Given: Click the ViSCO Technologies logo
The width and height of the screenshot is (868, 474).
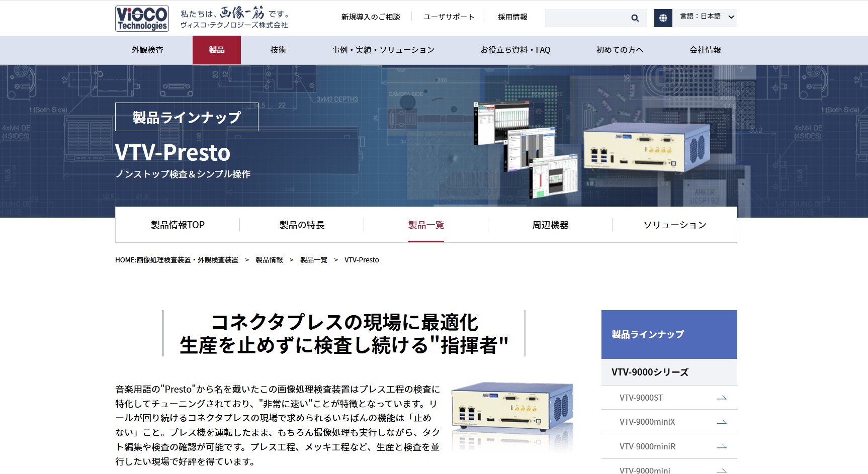Looking at the screenshot, I should [142, 19].
